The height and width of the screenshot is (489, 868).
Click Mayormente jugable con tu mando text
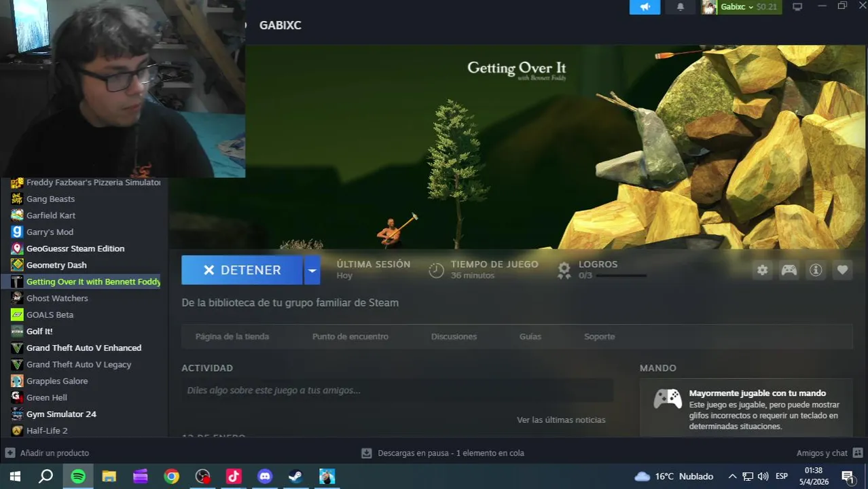click(x=757, y=393)
